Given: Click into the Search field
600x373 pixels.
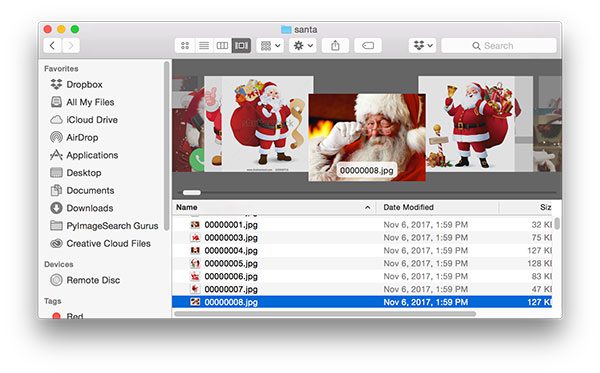Looking at the screenshot, I should point(499,46).
